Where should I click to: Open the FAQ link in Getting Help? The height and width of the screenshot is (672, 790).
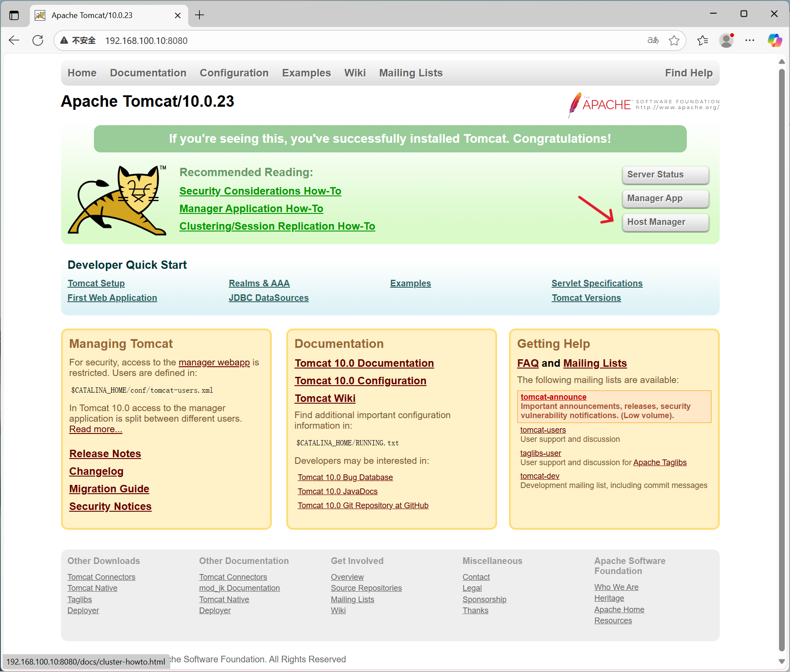point(528,363)
